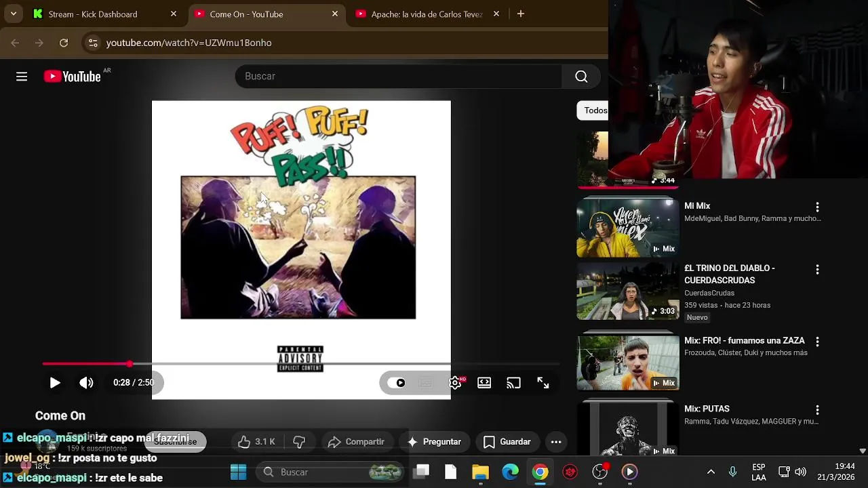
Task: Open Google Chrome on the taskbar
Action: (x=540, y=472)
